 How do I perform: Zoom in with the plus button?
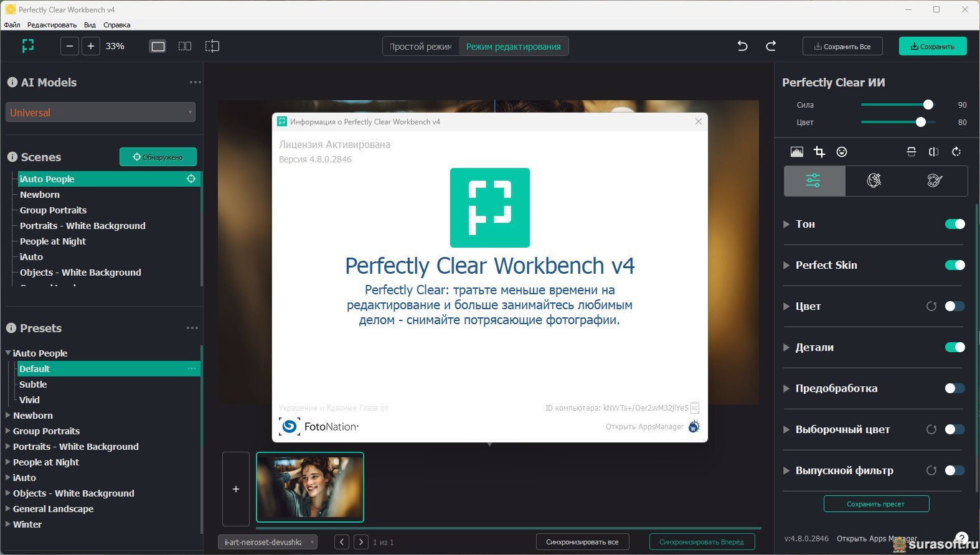coord(91,46)
